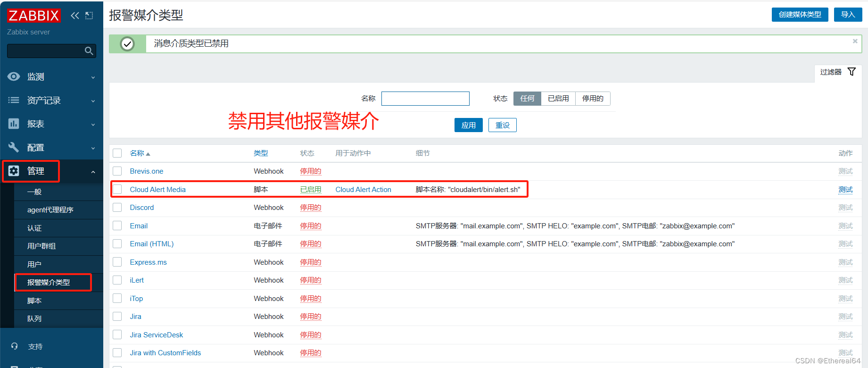This screenshot has width=868, height=368.
Task: Check the Jira ServiceDesk row checkbox
Action: pos(117,335)
